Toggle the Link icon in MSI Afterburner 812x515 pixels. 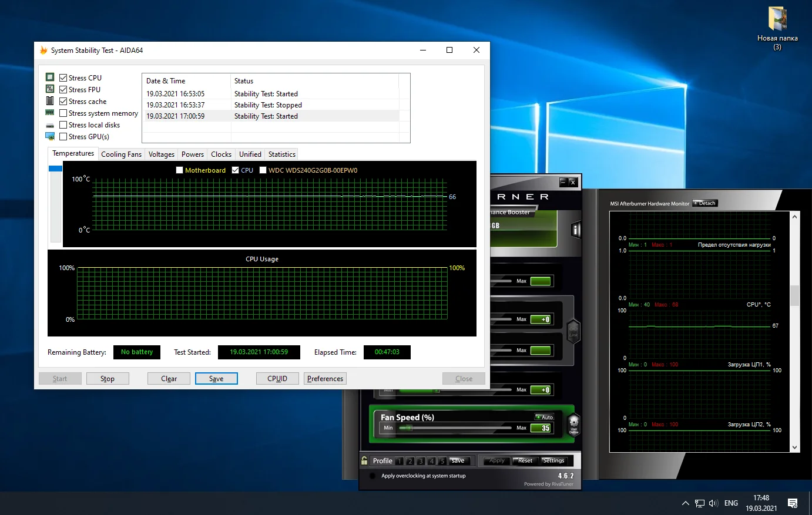[x=573, y=332]
